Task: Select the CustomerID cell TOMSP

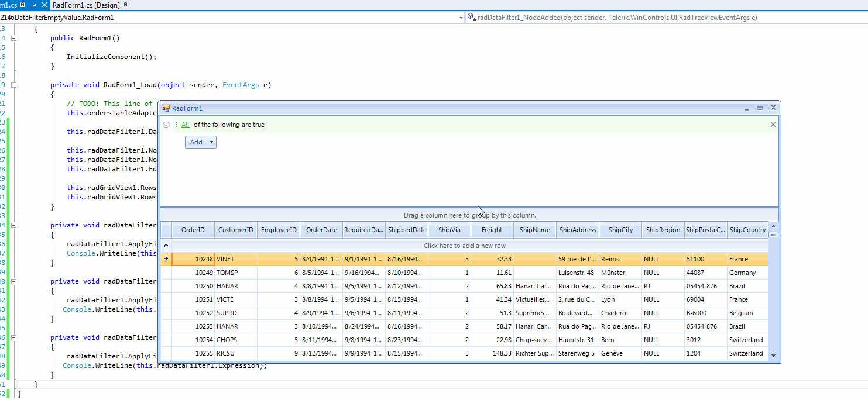Action: click(x=227, y=273)
